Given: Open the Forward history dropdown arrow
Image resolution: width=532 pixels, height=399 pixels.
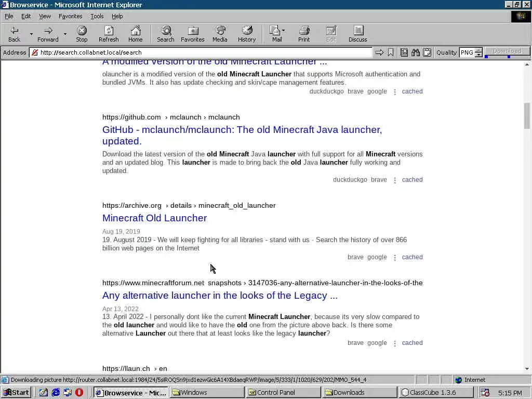Looking at the screenshot, I should coord(65,34).
